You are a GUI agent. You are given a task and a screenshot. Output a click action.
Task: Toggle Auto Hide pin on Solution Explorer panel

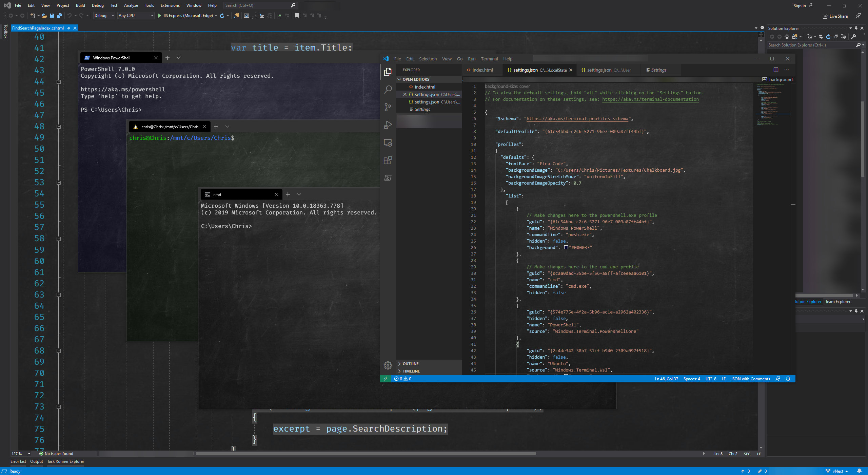coord(856,28)
